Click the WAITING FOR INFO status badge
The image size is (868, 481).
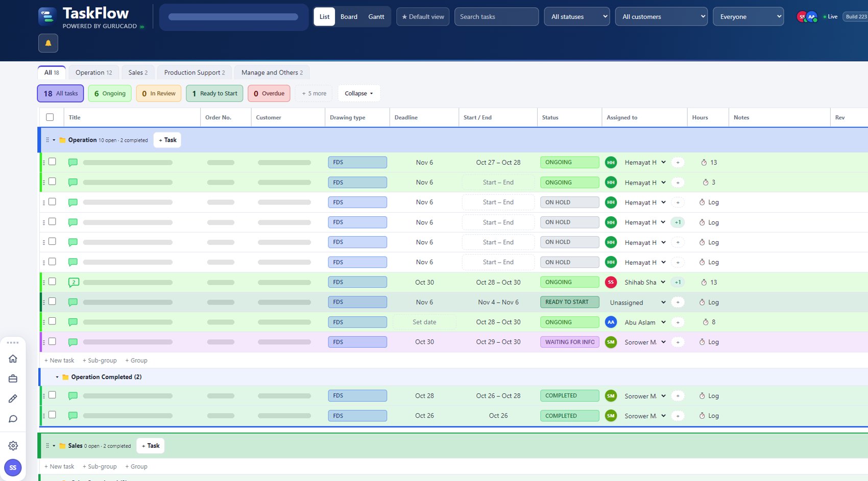[x=569, y=342]
